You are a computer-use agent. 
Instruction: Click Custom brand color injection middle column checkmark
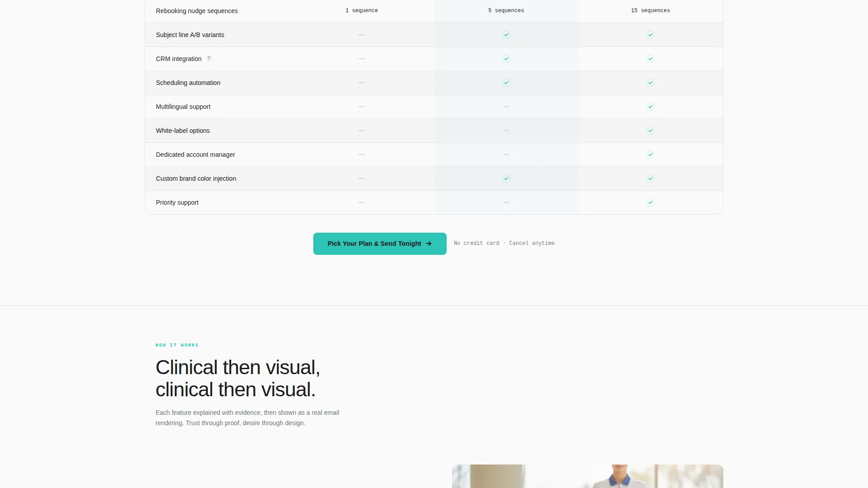506,178
